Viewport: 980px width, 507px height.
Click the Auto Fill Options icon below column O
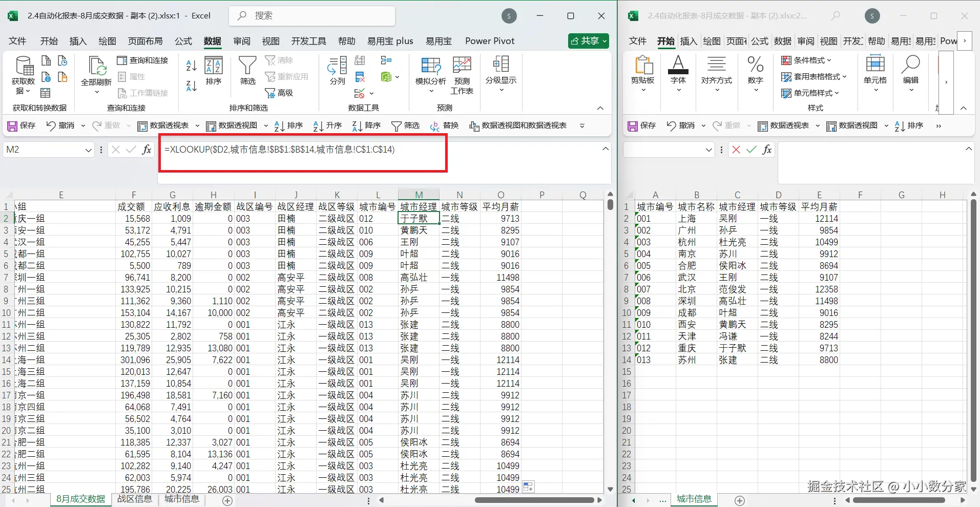[x=528, y=487]
